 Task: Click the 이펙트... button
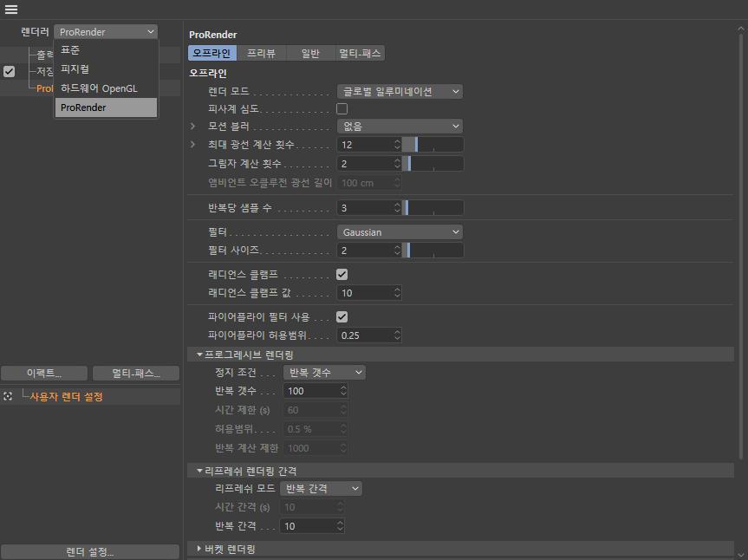tap(44, 373)
